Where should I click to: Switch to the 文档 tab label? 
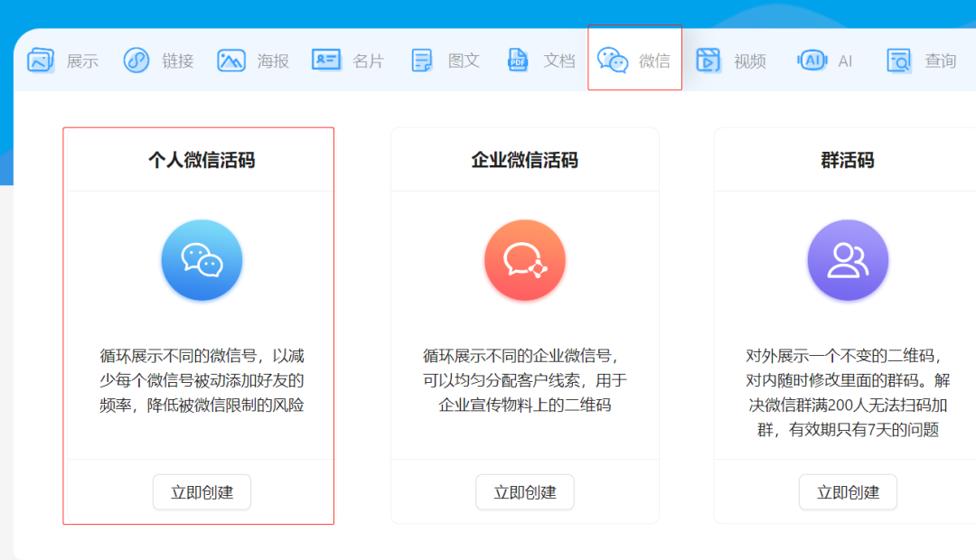(x=559, y=61)
